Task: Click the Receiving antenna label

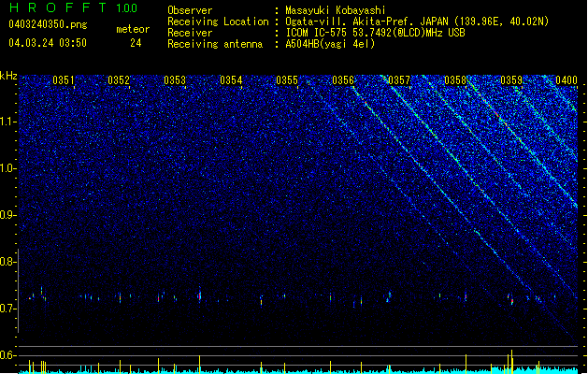Action: click(215, 44)
